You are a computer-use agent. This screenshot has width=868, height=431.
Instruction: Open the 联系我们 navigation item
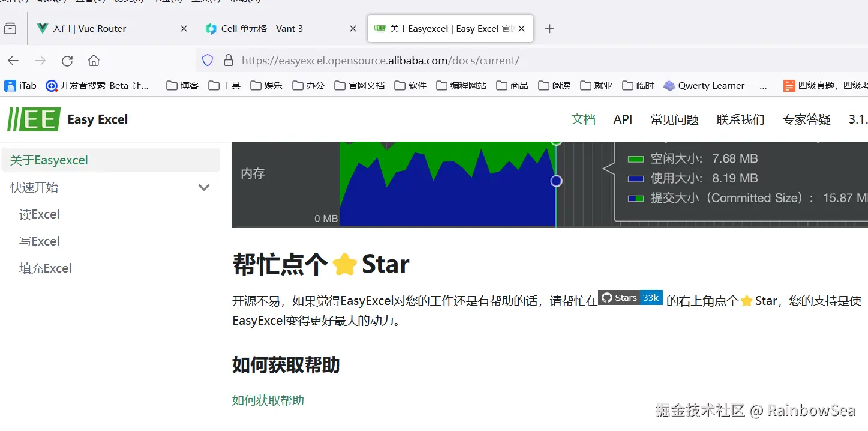[740, 119]
